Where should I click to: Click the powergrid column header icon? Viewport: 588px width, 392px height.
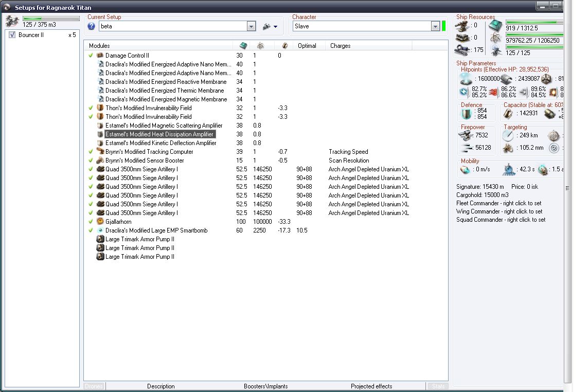(260, 46)
